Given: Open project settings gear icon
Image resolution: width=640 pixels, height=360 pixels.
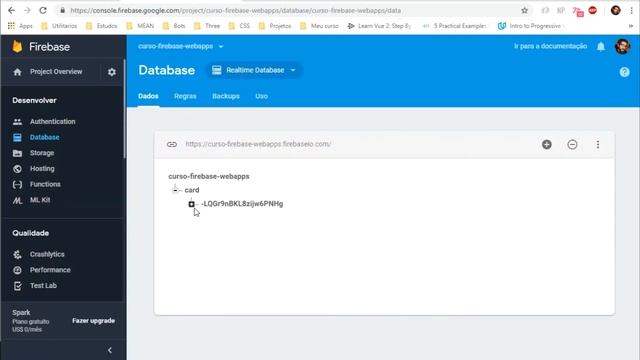Looking at the screenshot, I should pos(112,72).
